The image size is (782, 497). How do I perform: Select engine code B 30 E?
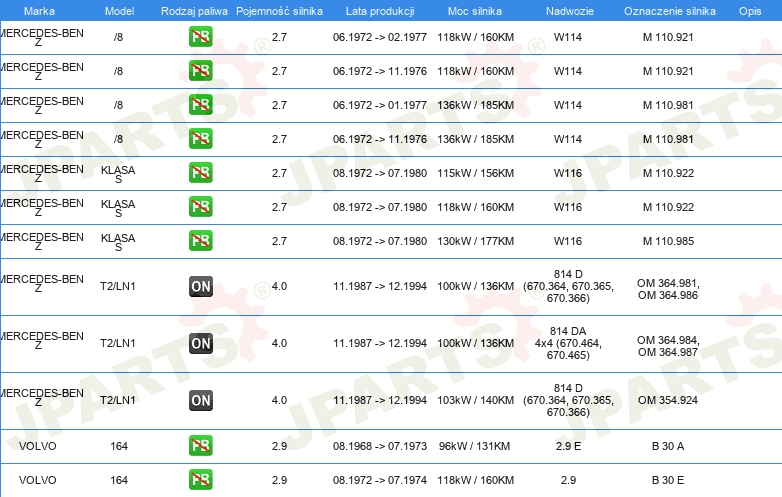coord(668,480)
